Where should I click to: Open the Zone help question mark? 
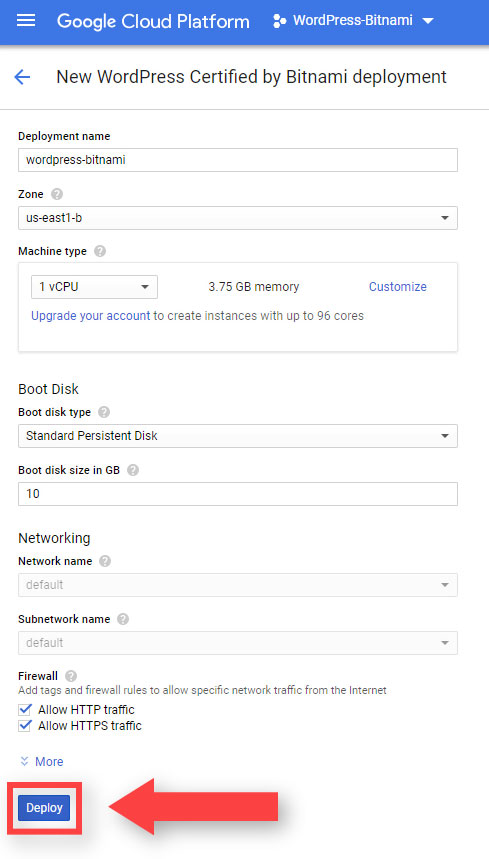[x=57, y=194]
